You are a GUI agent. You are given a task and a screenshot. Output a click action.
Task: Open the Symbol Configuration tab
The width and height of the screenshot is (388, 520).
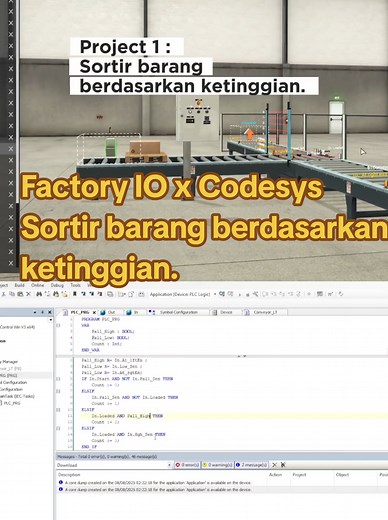(179, 312)
